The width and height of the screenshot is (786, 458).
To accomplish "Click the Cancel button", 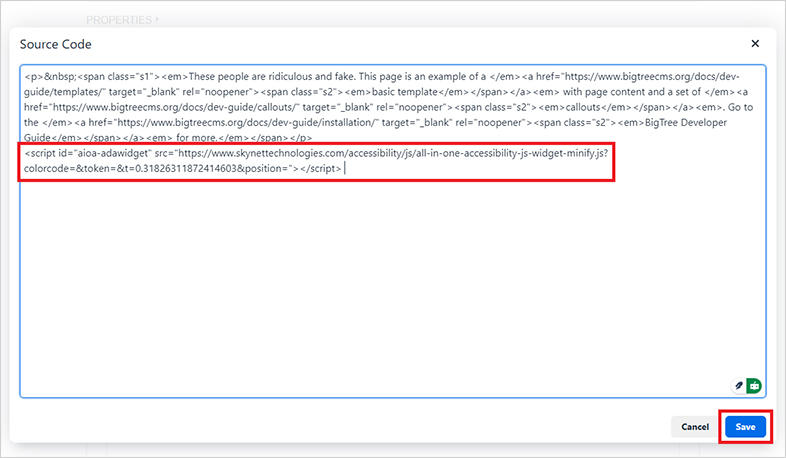I will coord(695,427).
